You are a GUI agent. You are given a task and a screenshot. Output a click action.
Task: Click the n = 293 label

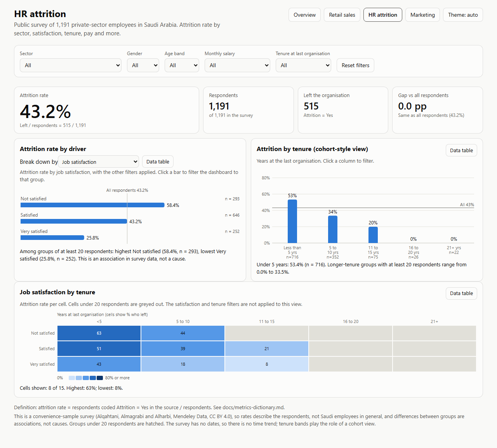232,199
